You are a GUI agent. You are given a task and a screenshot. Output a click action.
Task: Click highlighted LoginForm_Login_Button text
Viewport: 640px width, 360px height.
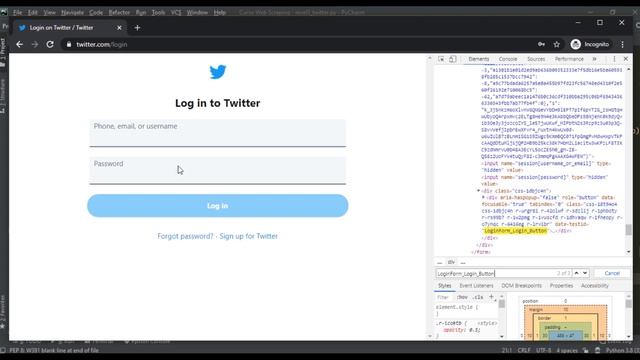[515, 231]
